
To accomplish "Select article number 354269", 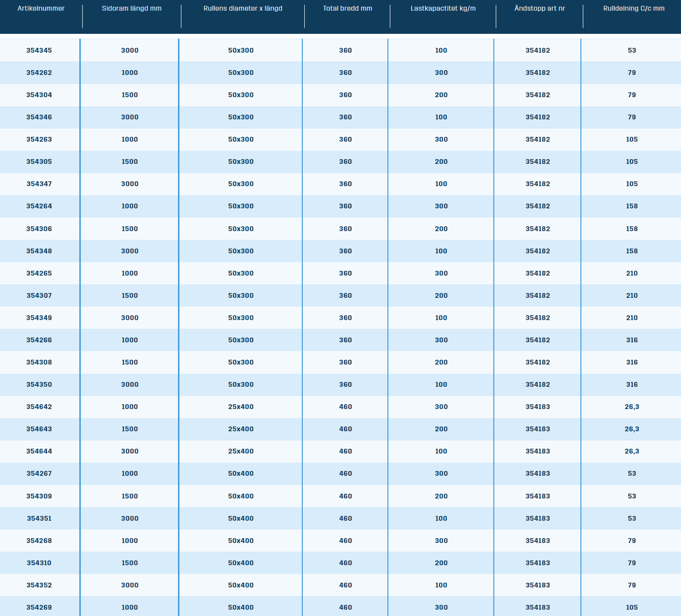I will [39, 607].
